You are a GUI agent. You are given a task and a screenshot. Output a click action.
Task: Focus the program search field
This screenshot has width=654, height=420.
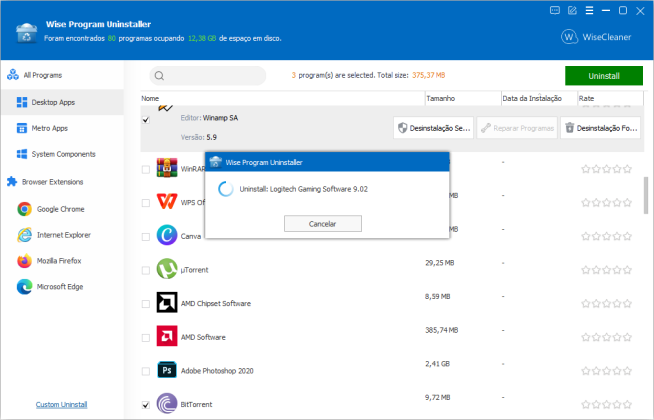click(208, 76)
